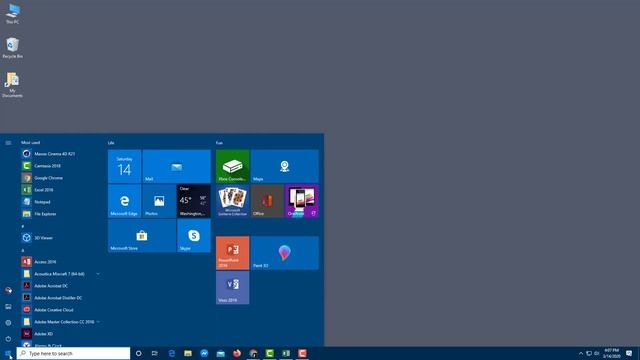Open the Microsoft Edge tile

[124, 201]
